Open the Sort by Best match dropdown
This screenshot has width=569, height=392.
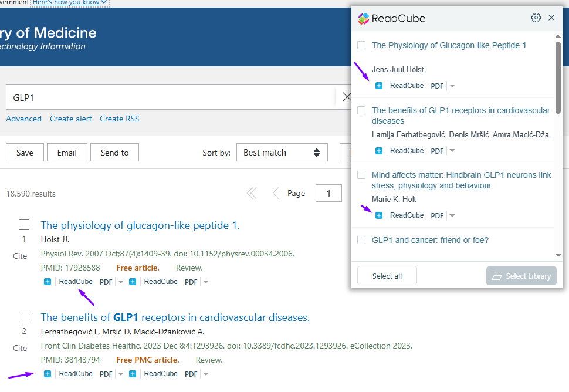pyautogui.click(x=282, y=153)
